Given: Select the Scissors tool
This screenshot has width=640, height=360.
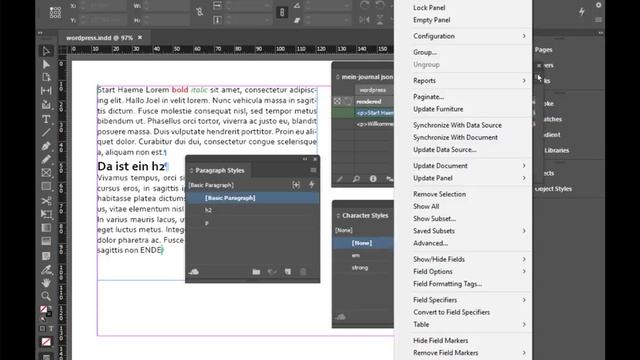Looking at the screenshot, I should click(46, 200).
